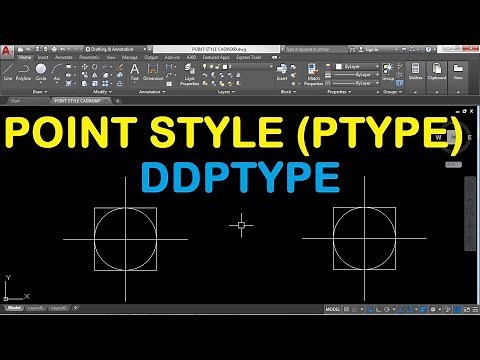Viewport: 480px width, 360px height.
Task: Select the Arc tool
Action: click(57, 72)
